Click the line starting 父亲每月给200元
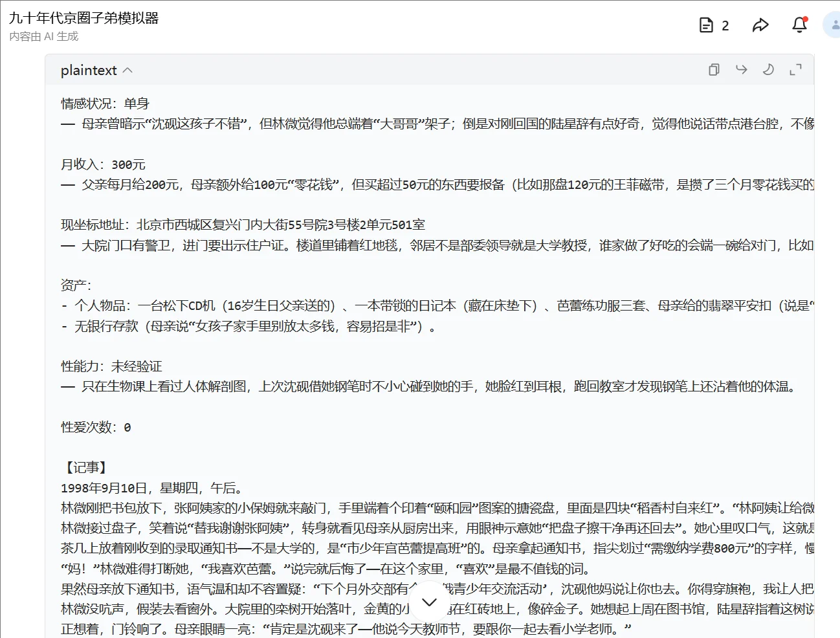 [437, 184]
